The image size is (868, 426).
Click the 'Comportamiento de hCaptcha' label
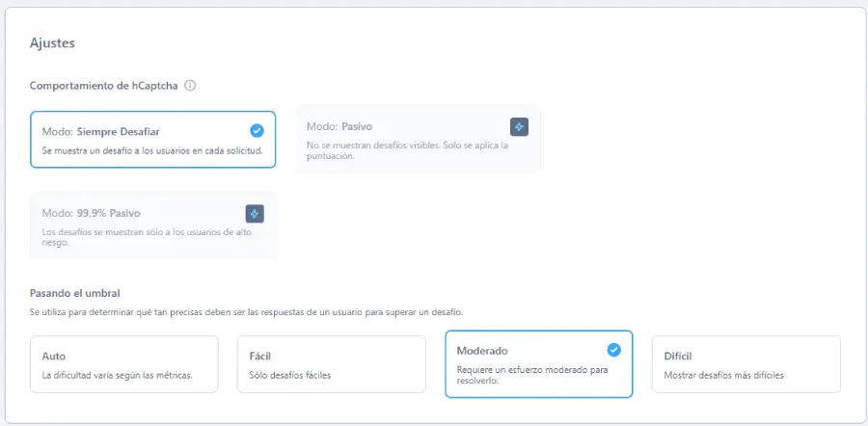[x=104, y=85]
